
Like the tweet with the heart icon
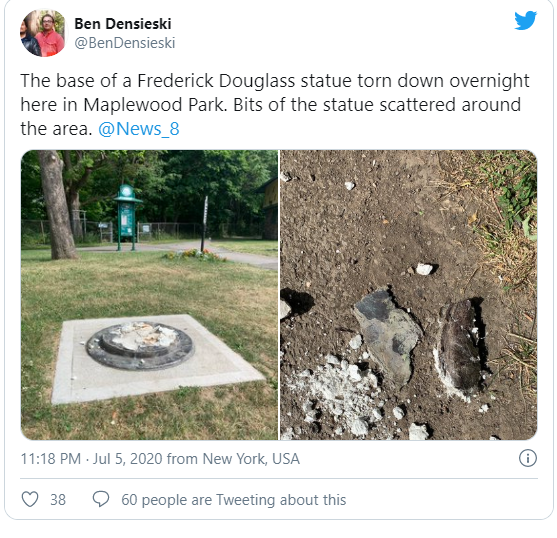tap(30, 499)
